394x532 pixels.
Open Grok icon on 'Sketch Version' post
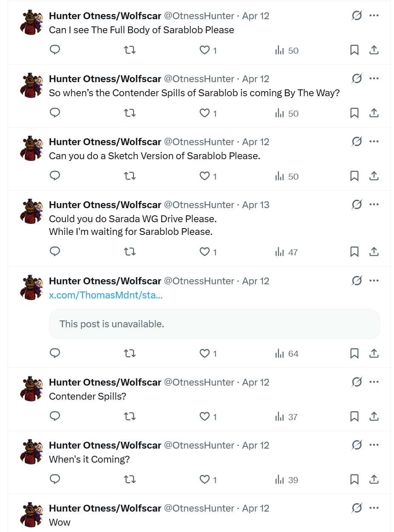[357, 142]
